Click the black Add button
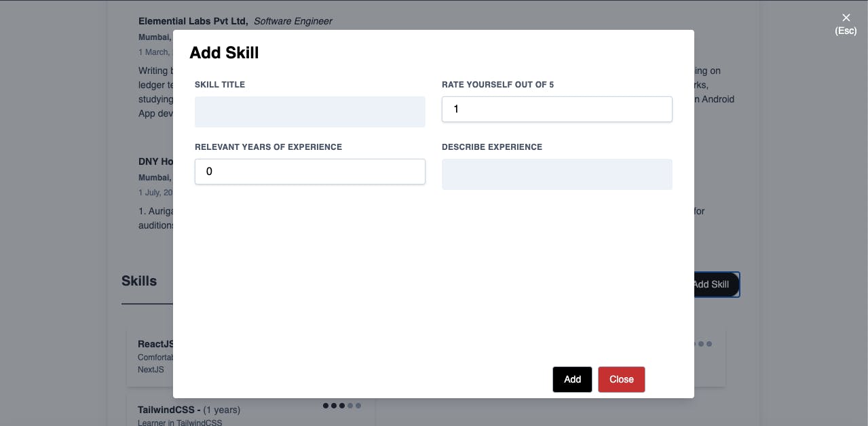868x426 pixels. pos(572,379)
